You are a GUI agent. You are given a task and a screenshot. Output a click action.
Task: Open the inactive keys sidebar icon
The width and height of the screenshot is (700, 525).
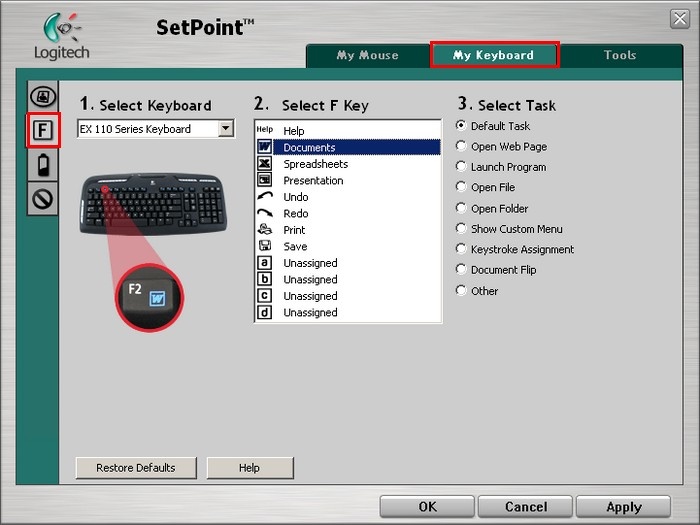tap(43, 199)
